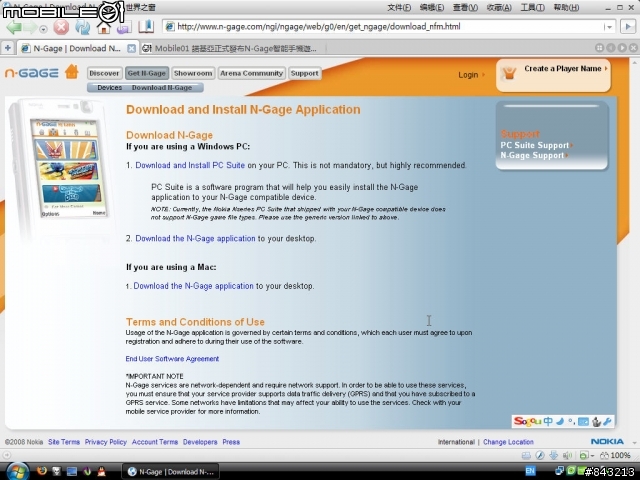
Task: Click the N-Gage logo
Action: pyautogui.click(x=31, y=73)
